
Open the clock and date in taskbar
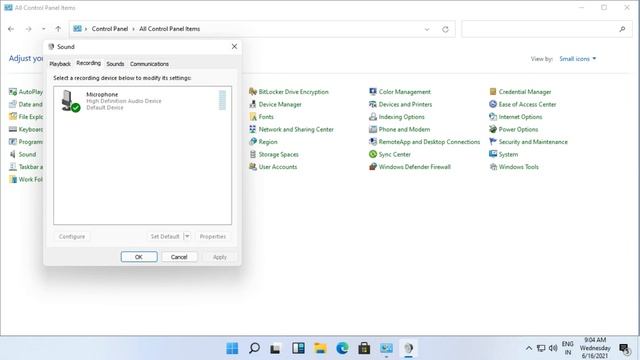595,348
